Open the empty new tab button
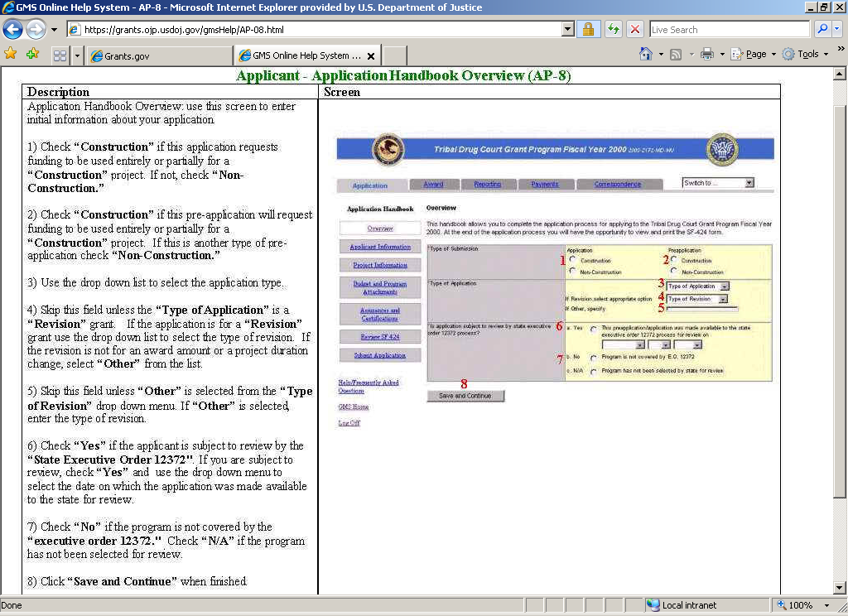The height and width of the screenshot is (616, 848). click(x=395, y=55)
